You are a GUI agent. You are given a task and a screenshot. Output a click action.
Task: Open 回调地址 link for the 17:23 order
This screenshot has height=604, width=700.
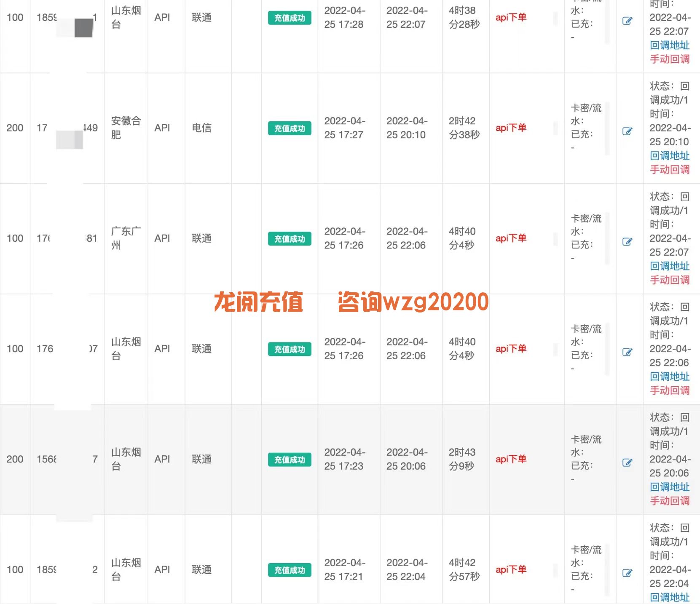tap(670, 486)
